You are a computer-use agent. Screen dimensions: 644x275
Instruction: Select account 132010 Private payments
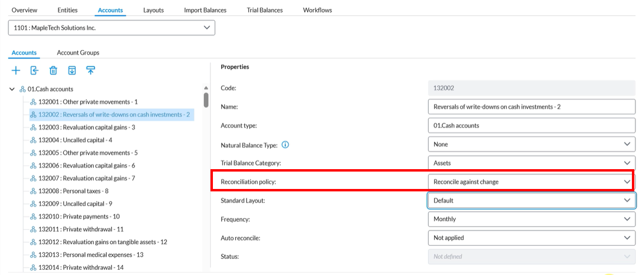[x=79, y=217]
